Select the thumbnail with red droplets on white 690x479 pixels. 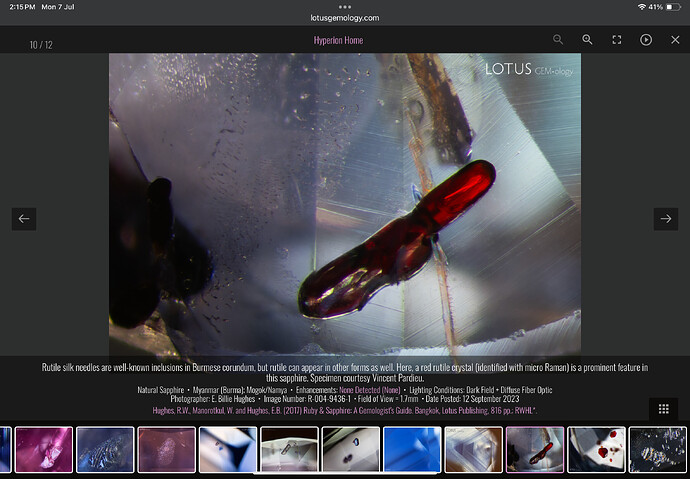(x=596, y=450)
